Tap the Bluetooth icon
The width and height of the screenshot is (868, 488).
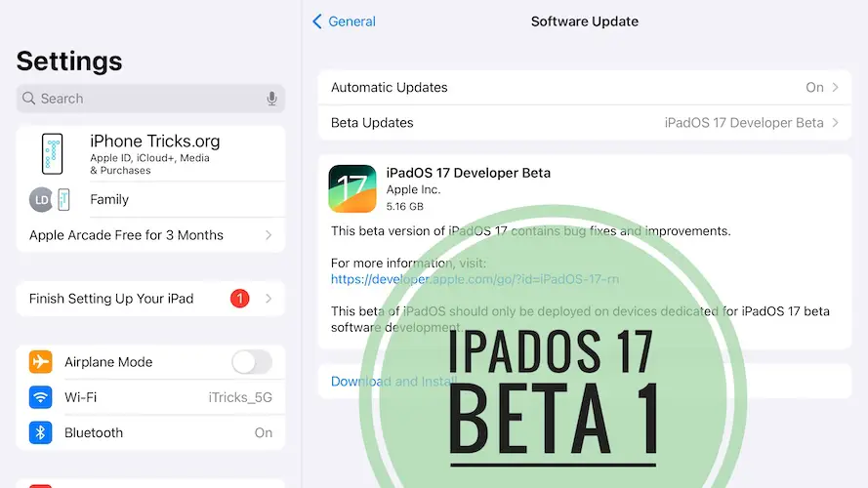tap(40, 432)
